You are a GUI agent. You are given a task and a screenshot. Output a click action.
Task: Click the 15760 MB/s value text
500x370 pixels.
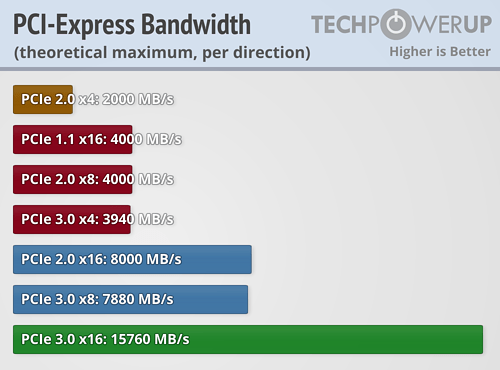click(x=150, y=339)
